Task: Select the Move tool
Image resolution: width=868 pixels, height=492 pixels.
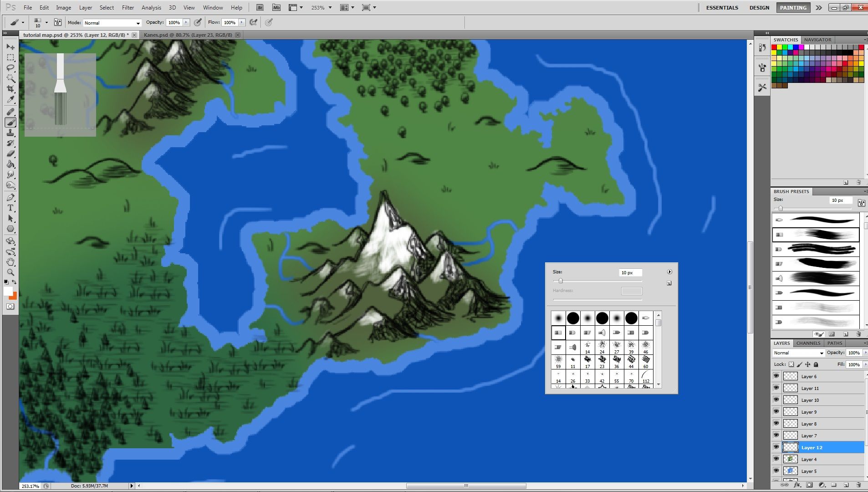Action: click(x=10, y=46)
